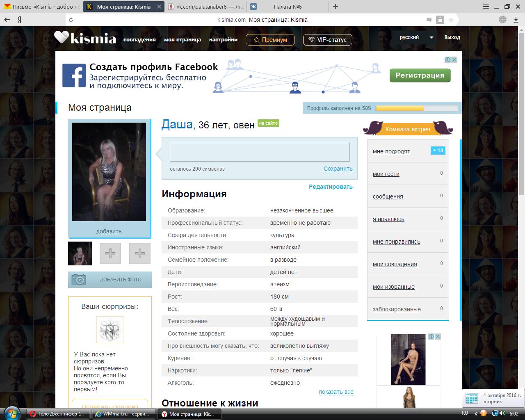Open мне понравились list
525x420 pixels.
(x=397, y=242)
